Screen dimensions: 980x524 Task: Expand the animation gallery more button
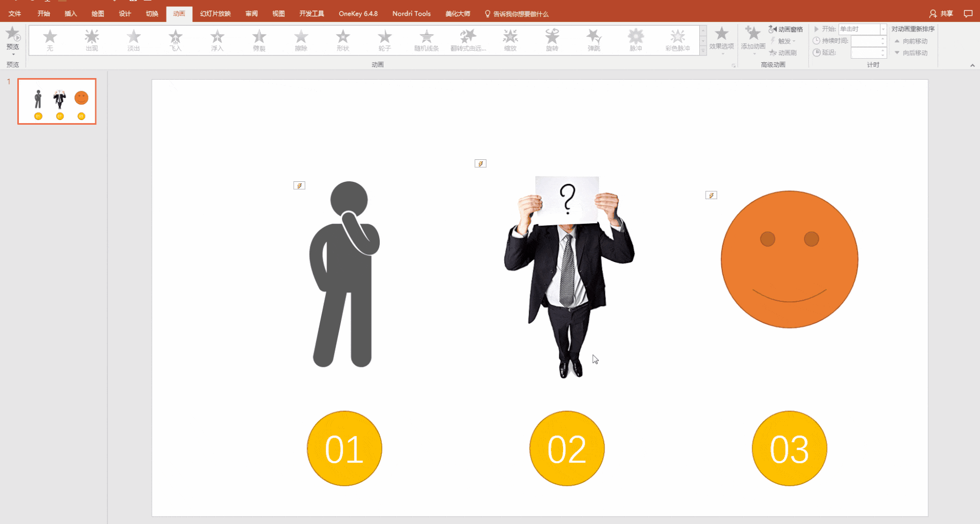click(x=703, y=51)
